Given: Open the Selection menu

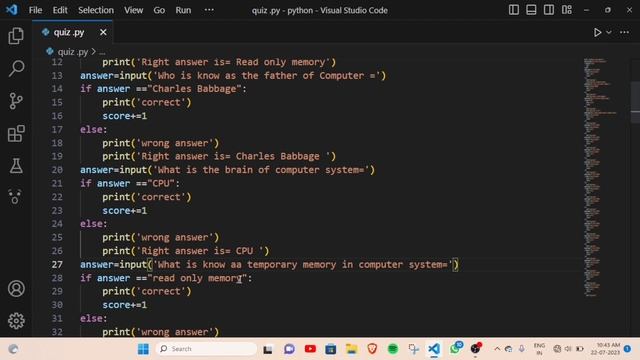Looking at the screenshot, I should (96, 10).
